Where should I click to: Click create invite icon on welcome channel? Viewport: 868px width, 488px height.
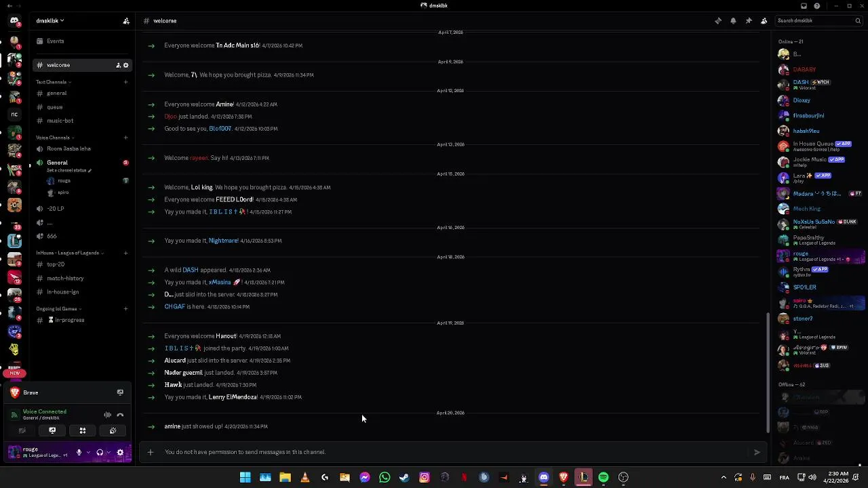click(118, 65)
